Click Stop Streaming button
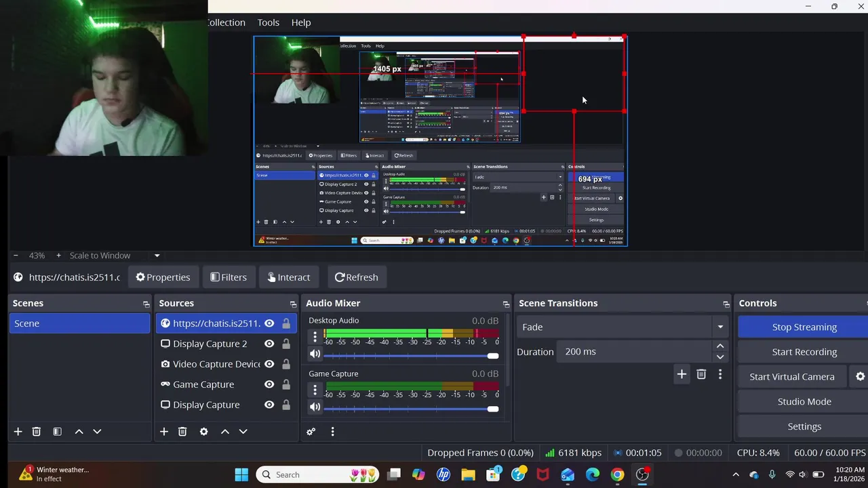Image resolution: width=868 pixels, height=488 pixels. click(x=804, y=327)
